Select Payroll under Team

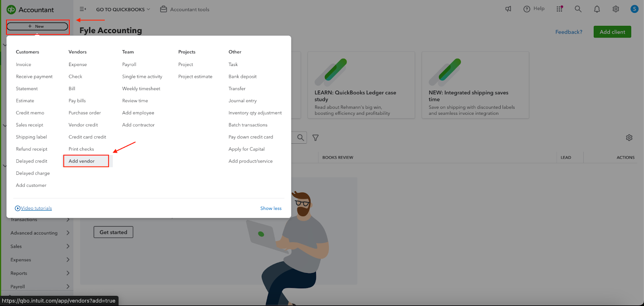(129, 64)
